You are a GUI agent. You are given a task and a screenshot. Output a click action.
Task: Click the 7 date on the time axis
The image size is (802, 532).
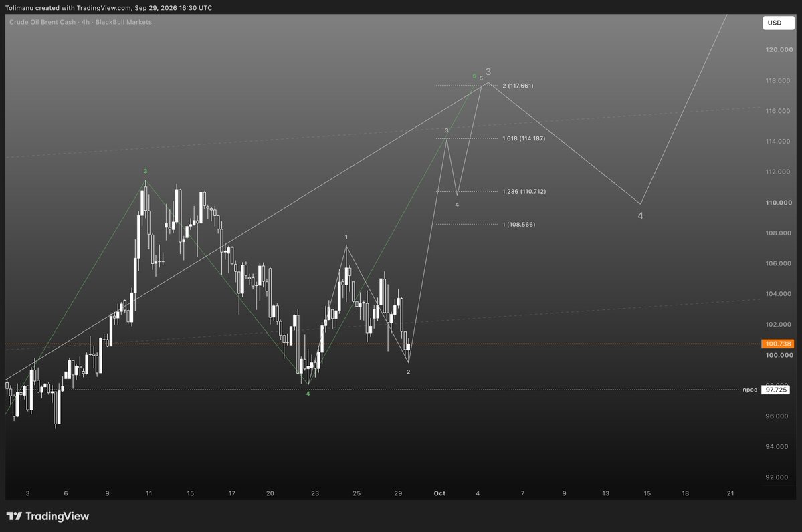(x=522, y=494)
